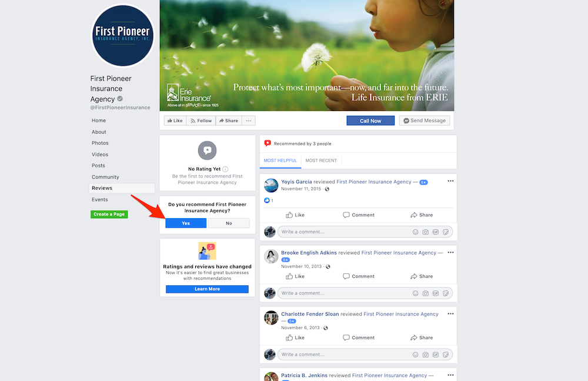Image resolution: width=588 pixels, height=381 pixels.
Task: Comment on Charlotte Fender Sloan's review
Action: pyautogui.click(x=359, y=338)
